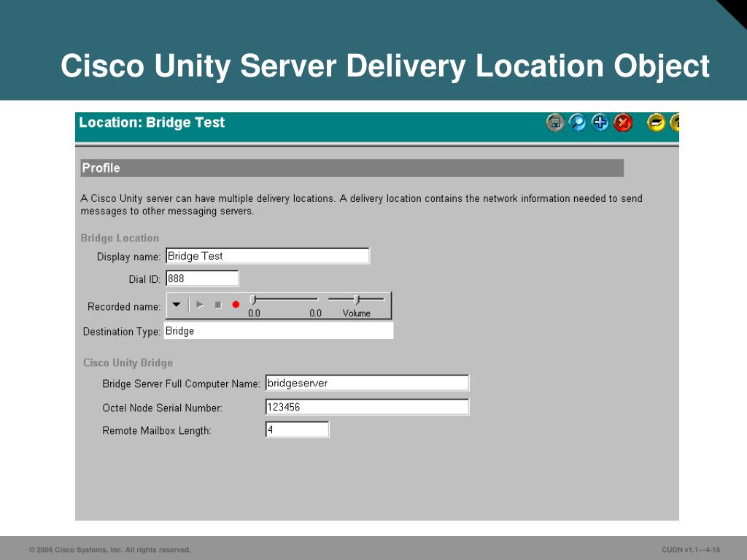
Task: Click the 'Bridge Location' section label
Action: tap(120, 238)
